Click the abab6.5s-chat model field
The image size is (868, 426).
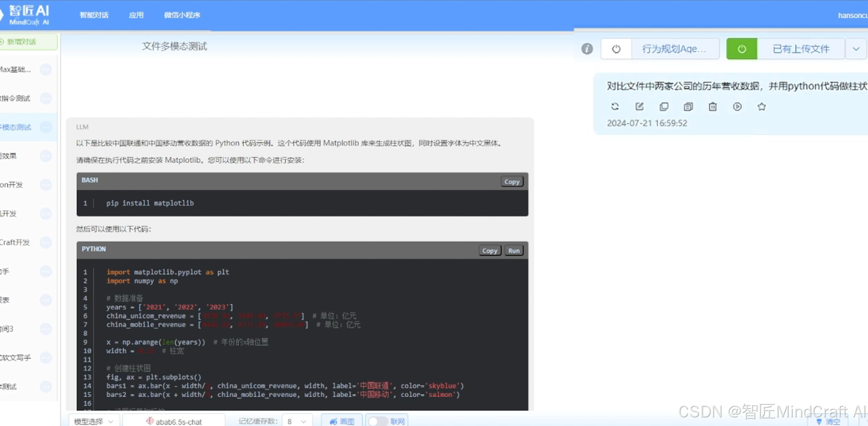174,421
